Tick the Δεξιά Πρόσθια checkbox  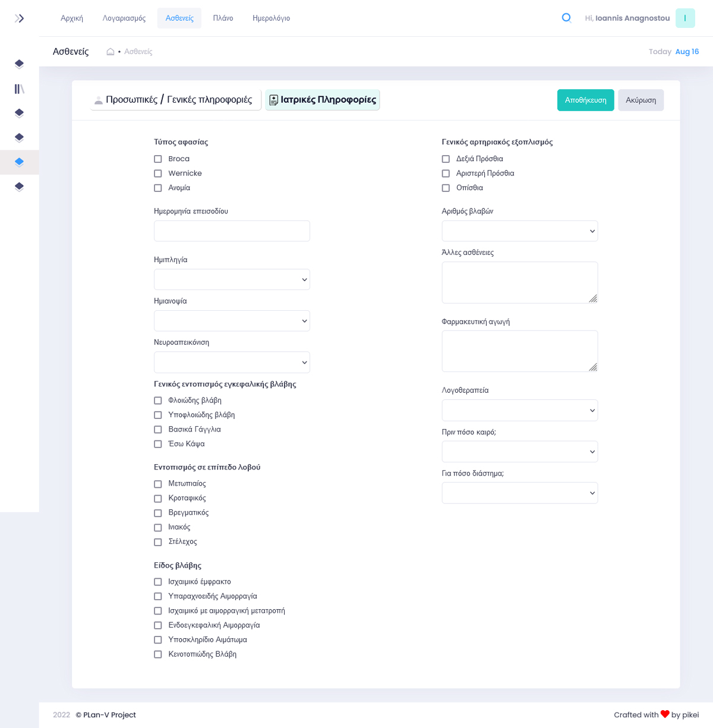tap(446, 159)
